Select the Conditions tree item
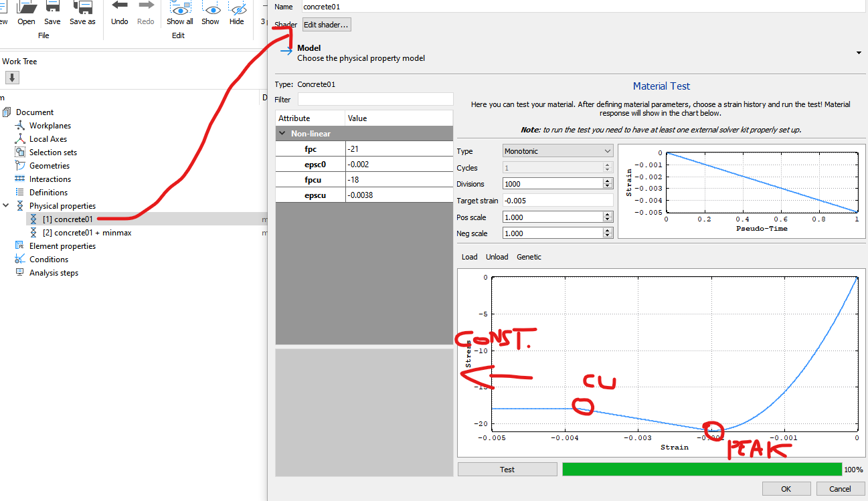This screenshot has width=868, height=501. coord(48,260)
